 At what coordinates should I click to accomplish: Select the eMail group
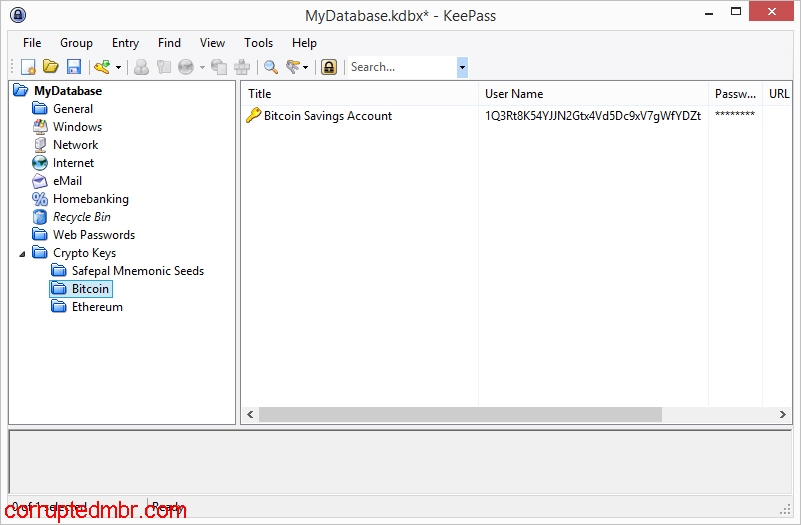click(67, 181)
